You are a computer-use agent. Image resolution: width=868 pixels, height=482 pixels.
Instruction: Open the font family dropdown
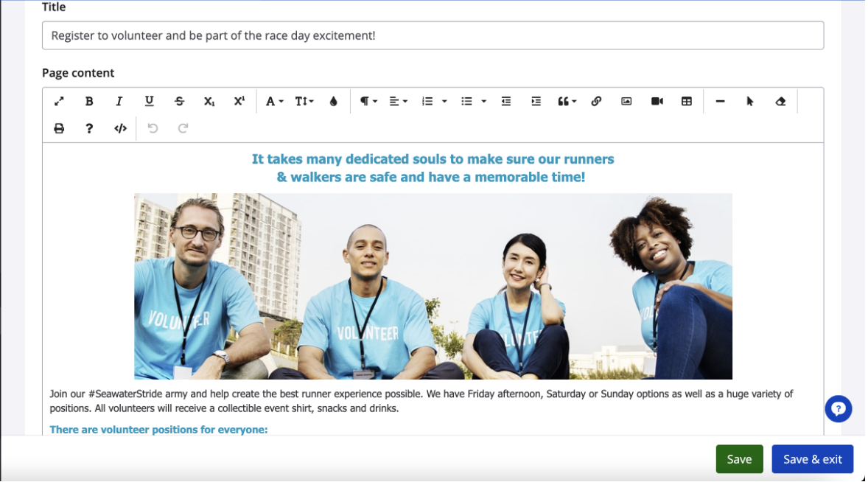click(274, 102)
